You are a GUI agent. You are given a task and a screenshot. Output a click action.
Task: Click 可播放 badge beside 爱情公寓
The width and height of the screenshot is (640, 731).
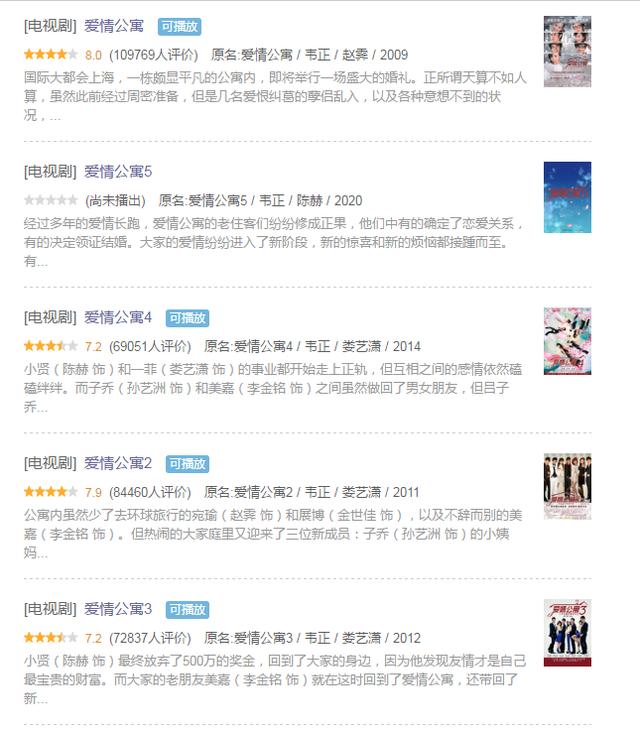click(179, 27)
